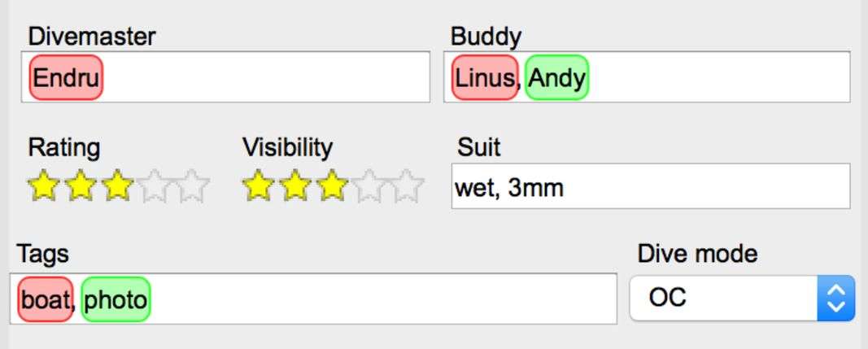
Task: Click the photo tag
Action: [116, 299]
